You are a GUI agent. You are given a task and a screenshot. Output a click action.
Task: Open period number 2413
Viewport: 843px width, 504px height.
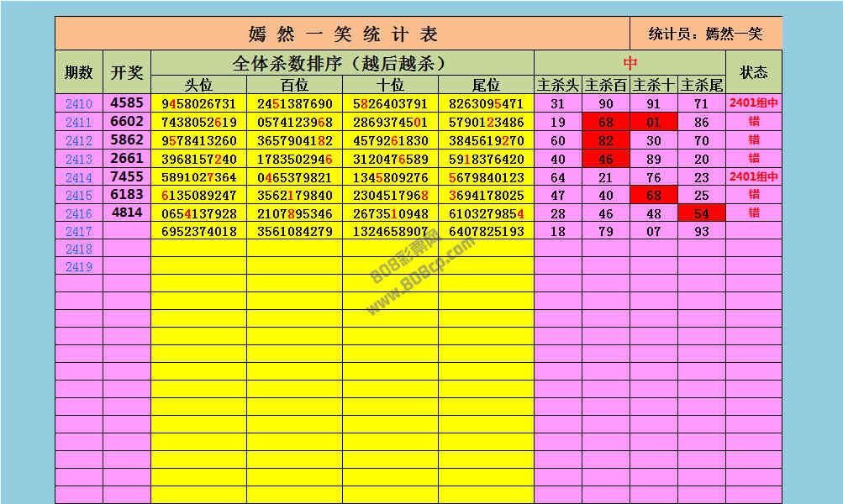[79, 160]
